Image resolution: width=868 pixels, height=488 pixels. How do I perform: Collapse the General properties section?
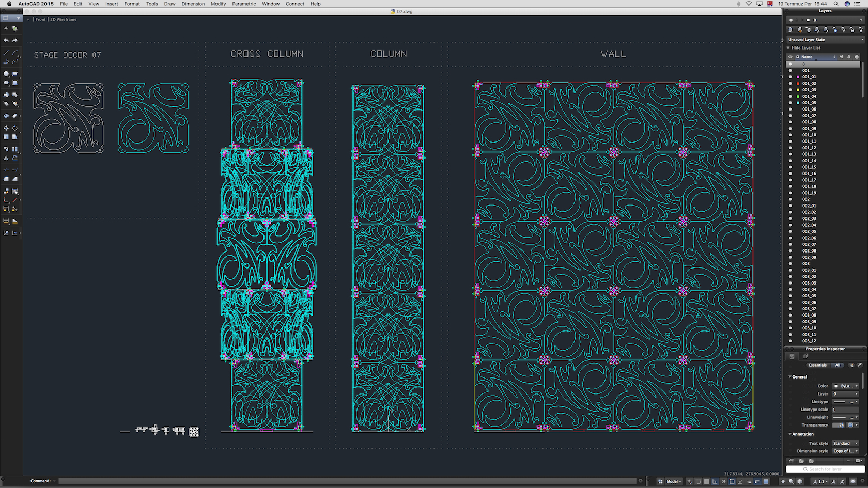pyautogui.click(x=790, y=377)
